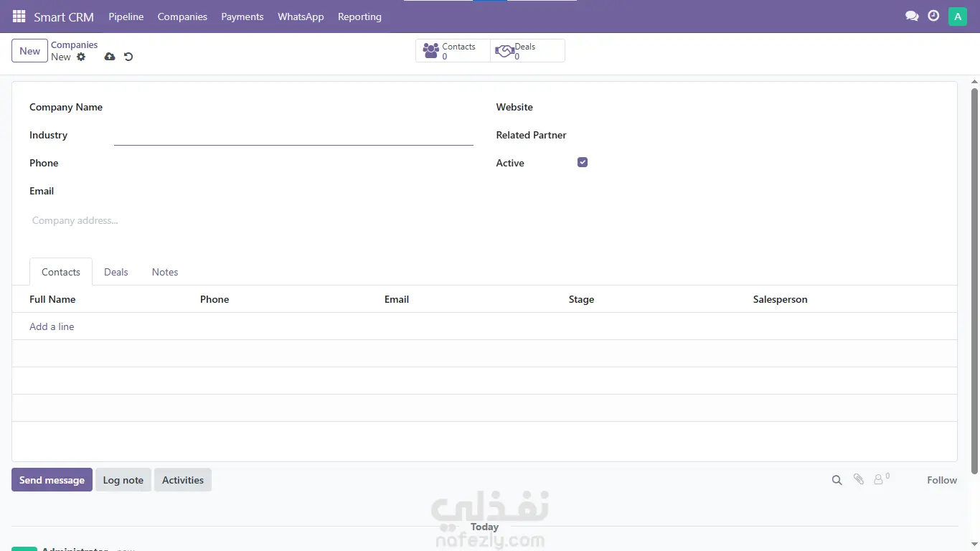Click the Full Name column header

point(52,299)
